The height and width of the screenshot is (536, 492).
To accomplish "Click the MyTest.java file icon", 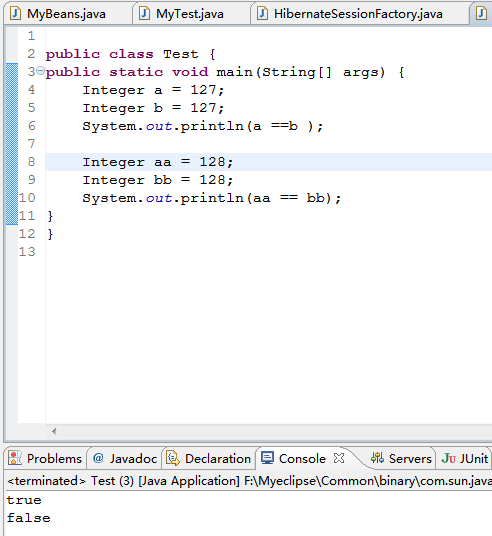I will [x=144, y=13].
